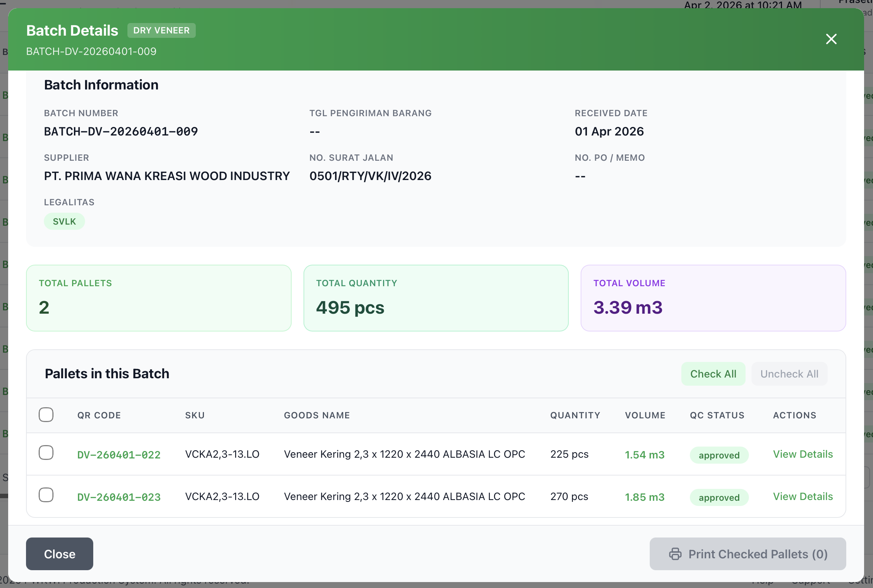Click the Uncheck All button

[x=789, y=374]
